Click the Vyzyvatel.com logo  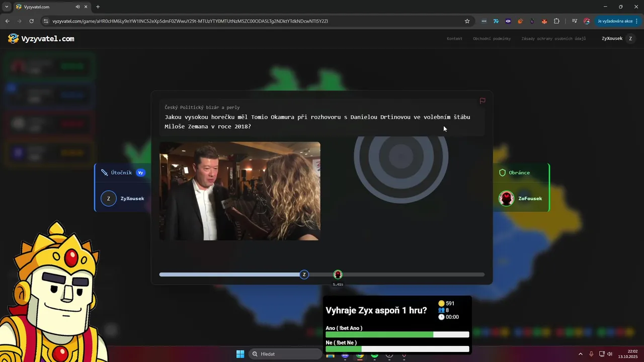tap(41, 39)
